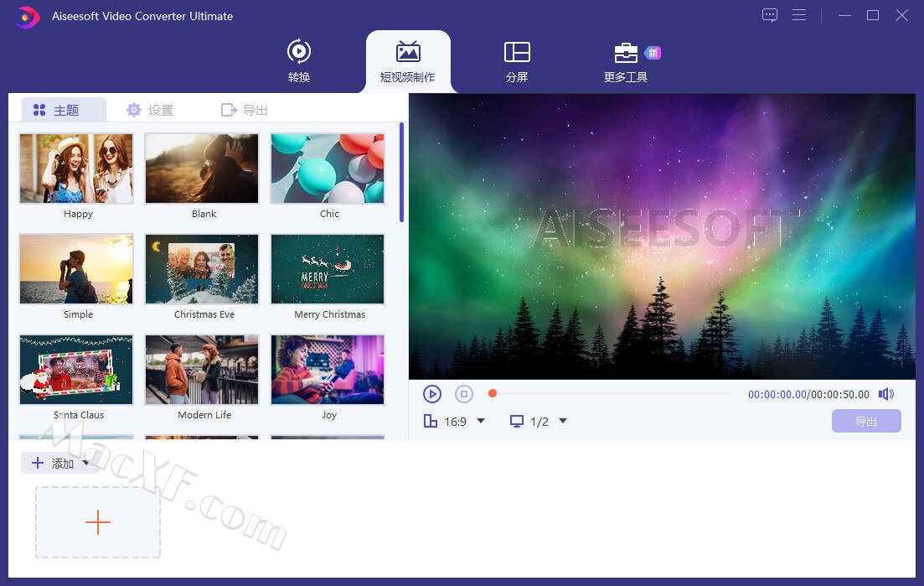This screenshot has width=924, height=586.
Task: Open the 16:9 aspect ratio dropdown
Action: coord(481,421)
